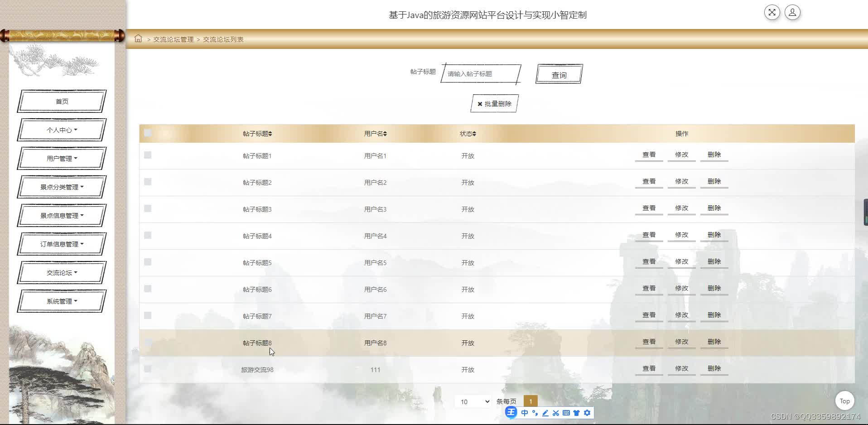Screen dimensions: 868x425
Task: Click IME scissors screenshot icon
Action: pyautogui.click(x=556, y=413)
